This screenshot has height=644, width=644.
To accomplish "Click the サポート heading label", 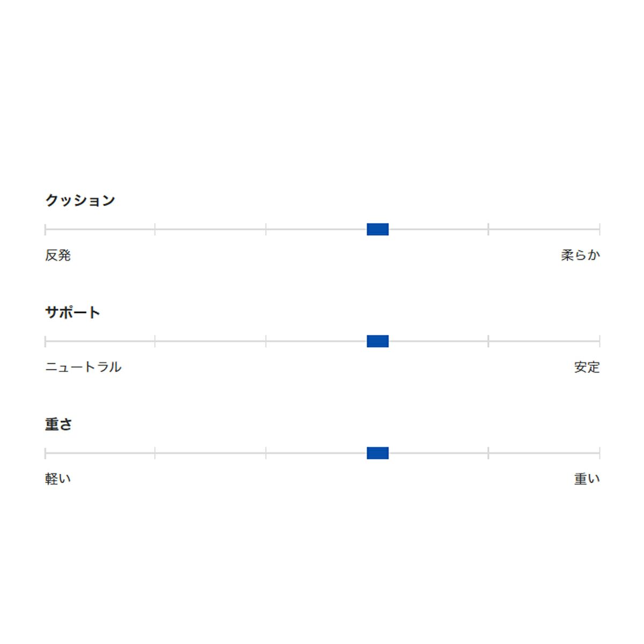I will pyautogui.click(x=72, y=312).
